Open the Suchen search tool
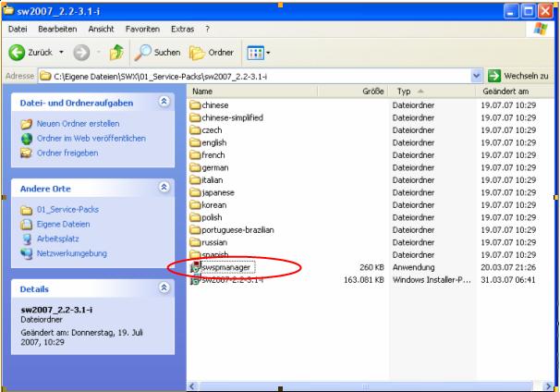This screenshot has height=392, width=560. click(x=157, y=53)
